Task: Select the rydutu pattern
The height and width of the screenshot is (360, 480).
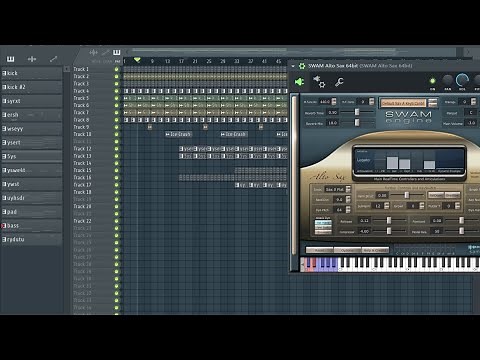Action: (32, 239)
